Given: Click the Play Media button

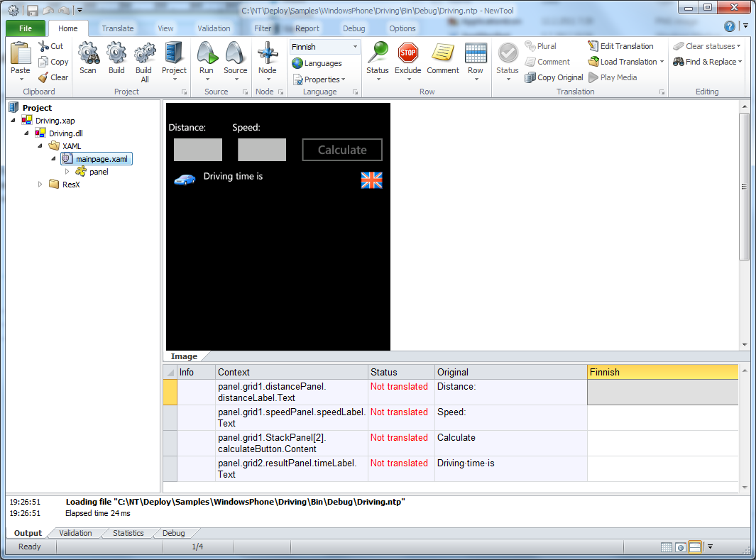Looking at the screenshot, I should [x=613, y=77].
